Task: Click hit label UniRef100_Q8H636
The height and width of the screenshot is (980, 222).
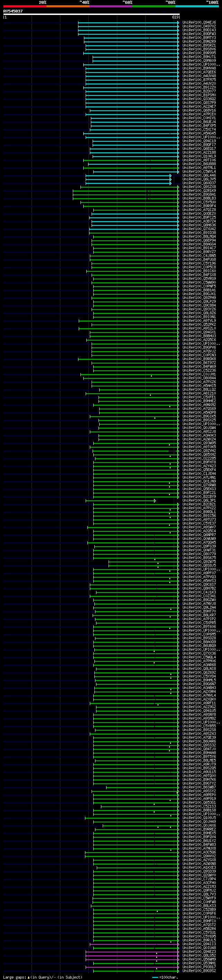Action: [199, 225]
